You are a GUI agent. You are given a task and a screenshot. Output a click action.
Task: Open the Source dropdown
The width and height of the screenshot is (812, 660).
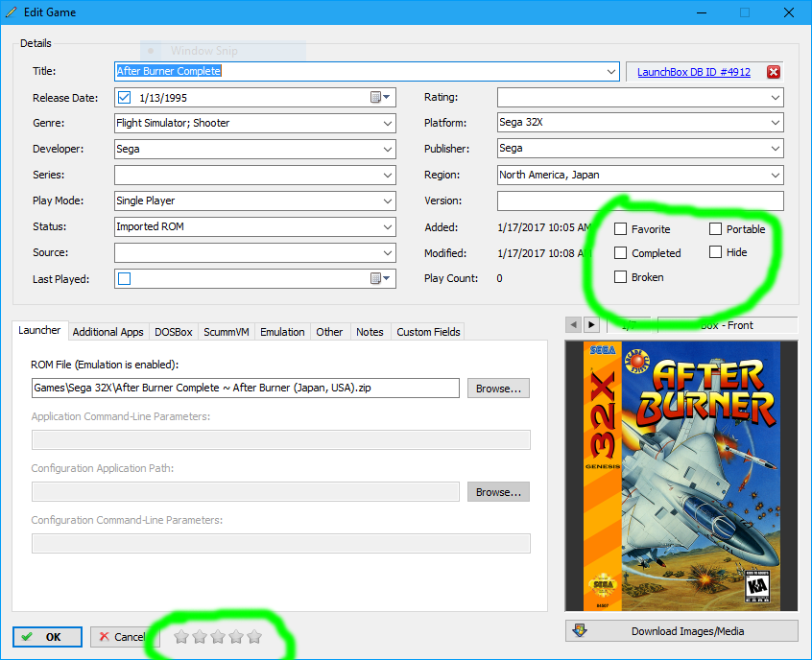(x=388, y=252)
